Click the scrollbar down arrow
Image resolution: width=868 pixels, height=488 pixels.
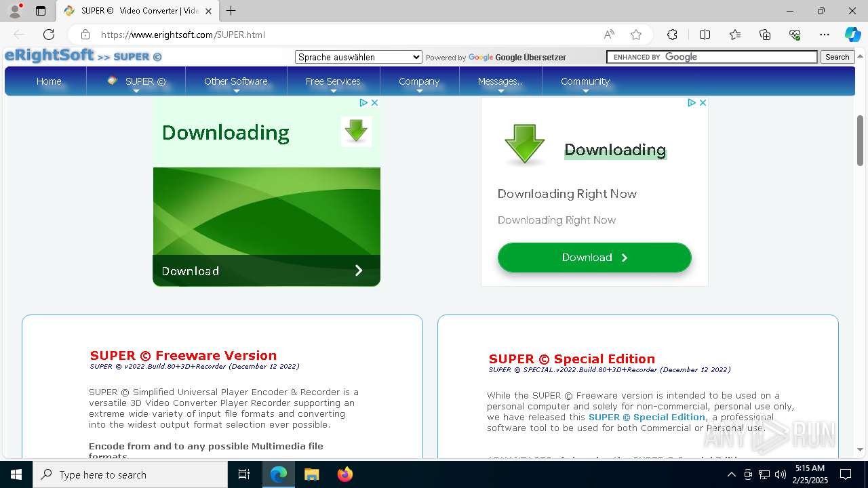pyautogui.click(x=860, y=449)
